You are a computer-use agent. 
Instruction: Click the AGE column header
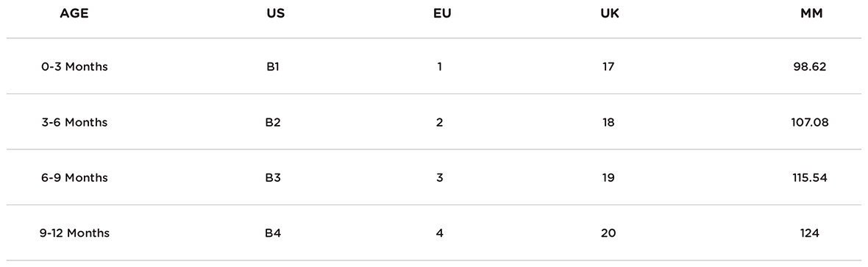[x=74, y=14]
